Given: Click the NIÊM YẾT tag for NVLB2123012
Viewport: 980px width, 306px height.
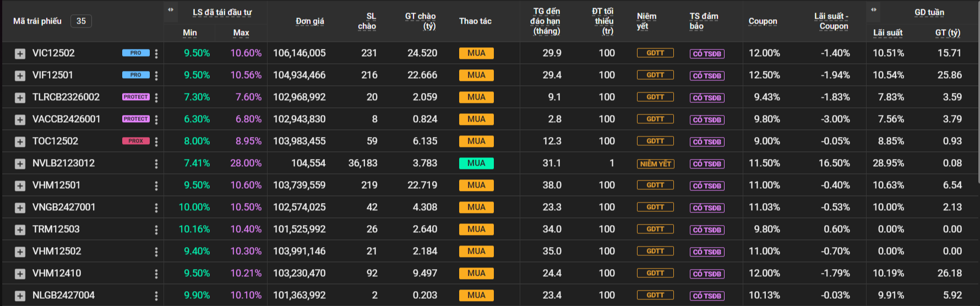Looking at the screenshot, I should tap(655, 163).
